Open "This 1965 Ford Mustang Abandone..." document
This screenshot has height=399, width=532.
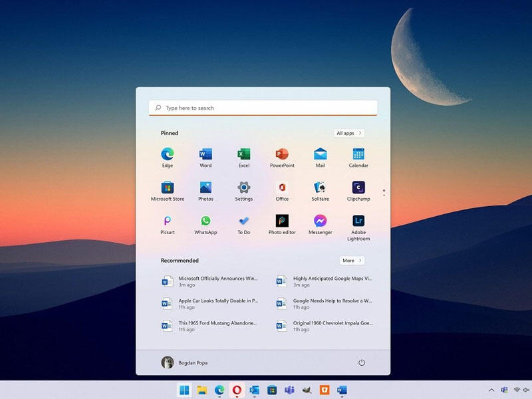coord(209,326)
